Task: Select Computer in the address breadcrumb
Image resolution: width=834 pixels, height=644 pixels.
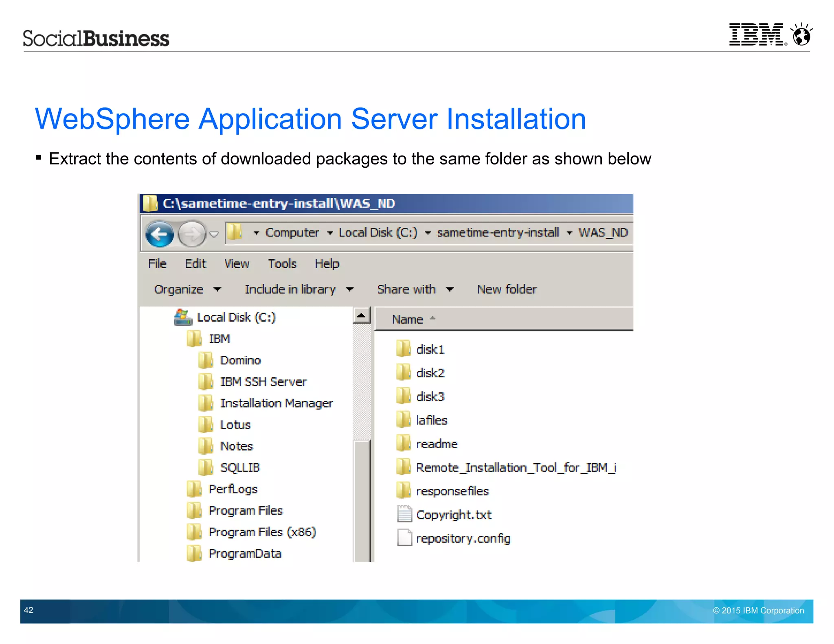Action: click(x=292, y=232)
